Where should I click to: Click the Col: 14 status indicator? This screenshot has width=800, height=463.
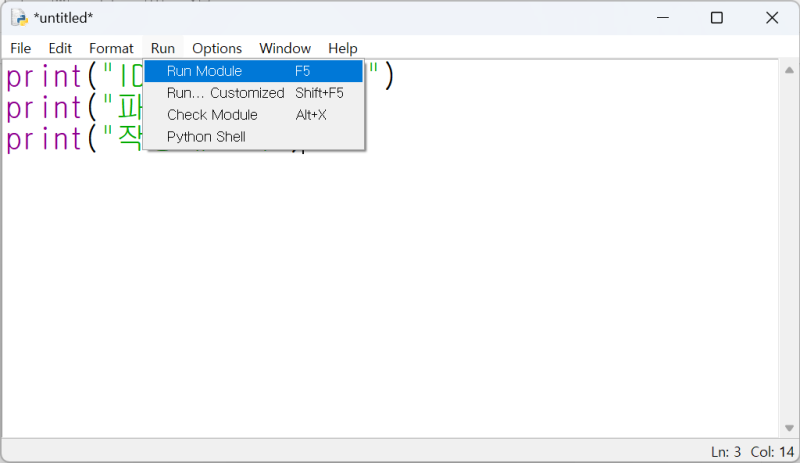772,452
